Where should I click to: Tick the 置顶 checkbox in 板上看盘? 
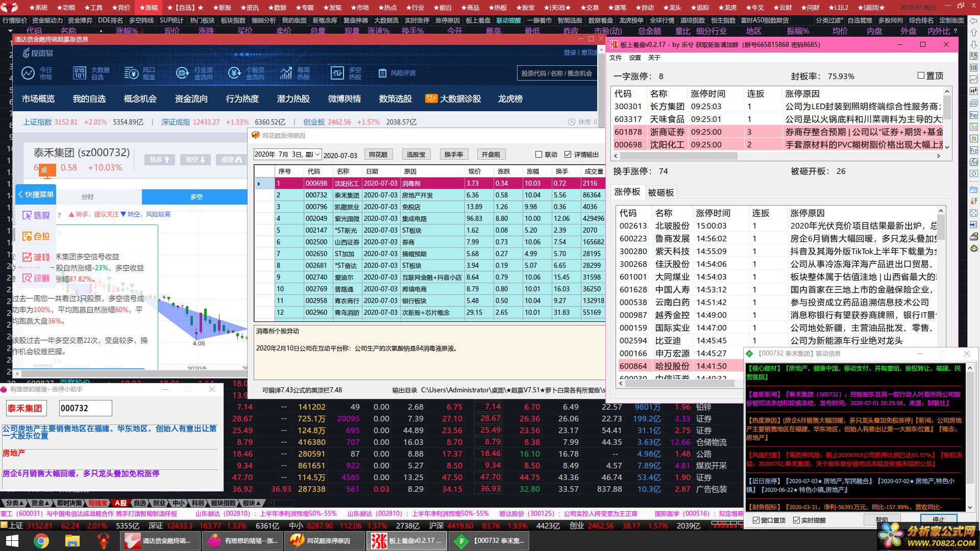click(x=921, y=76)
